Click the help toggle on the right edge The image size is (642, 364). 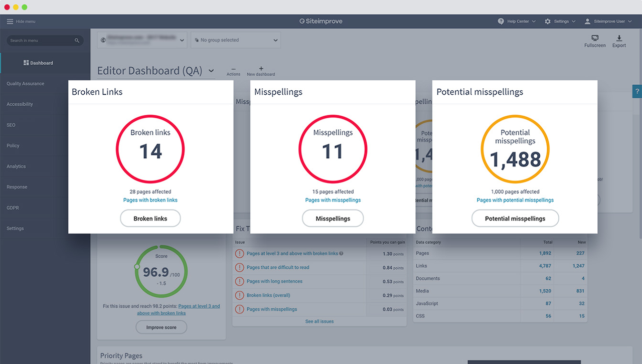click(637, 91)
